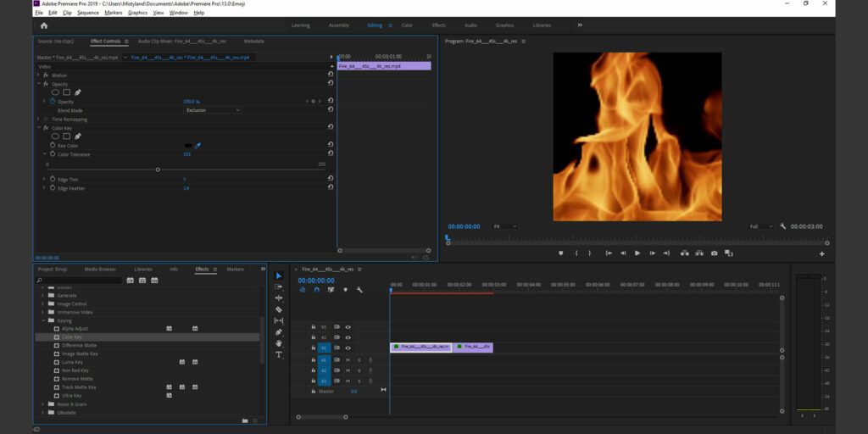Select the Type tool
Image resolution: width=868 pixels, height=434 pixels.
point(279,355)
